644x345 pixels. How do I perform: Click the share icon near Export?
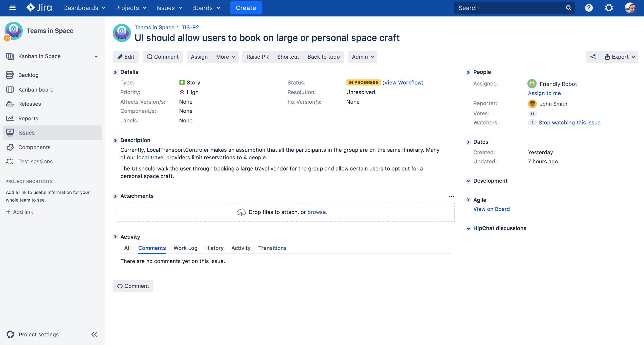593,57
